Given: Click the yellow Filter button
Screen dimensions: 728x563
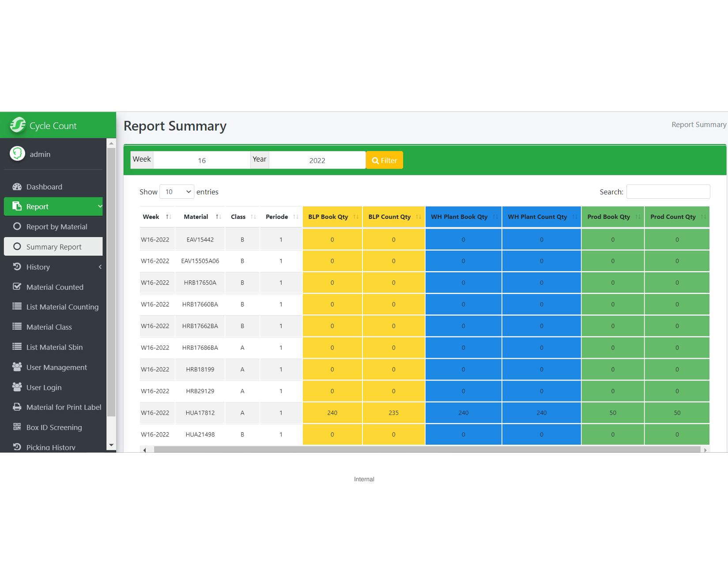Looking at the screenshot, I should coord(384,160).
